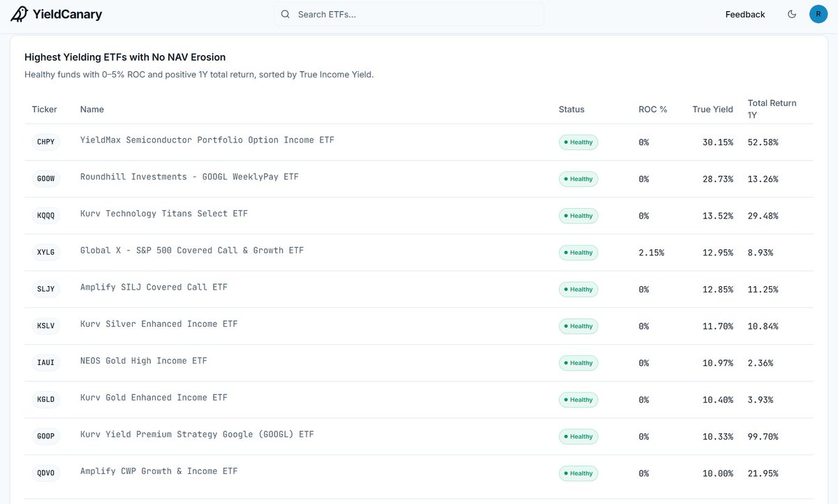Click the Healthy status badge for KSLV
The width and height of the screenshot is (838, 504).
(x=578, y=326)
